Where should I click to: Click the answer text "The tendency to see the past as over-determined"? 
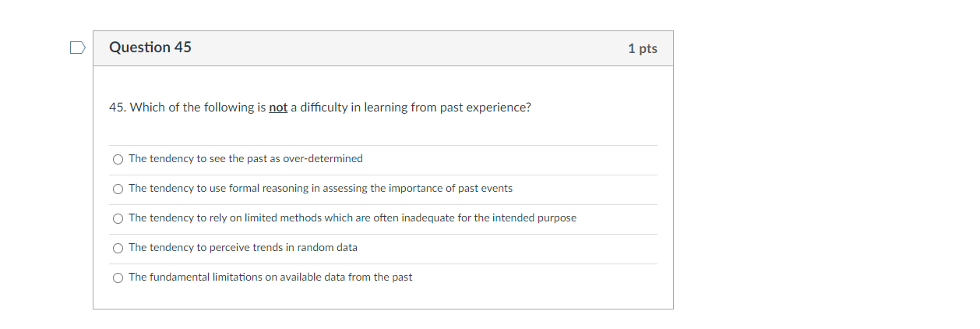(x=245, y=159)
